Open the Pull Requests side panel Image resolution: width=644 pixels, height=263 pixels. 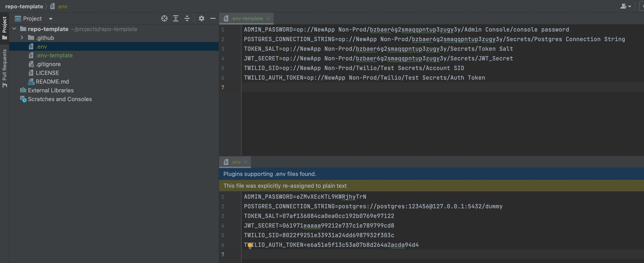point(4,68)
